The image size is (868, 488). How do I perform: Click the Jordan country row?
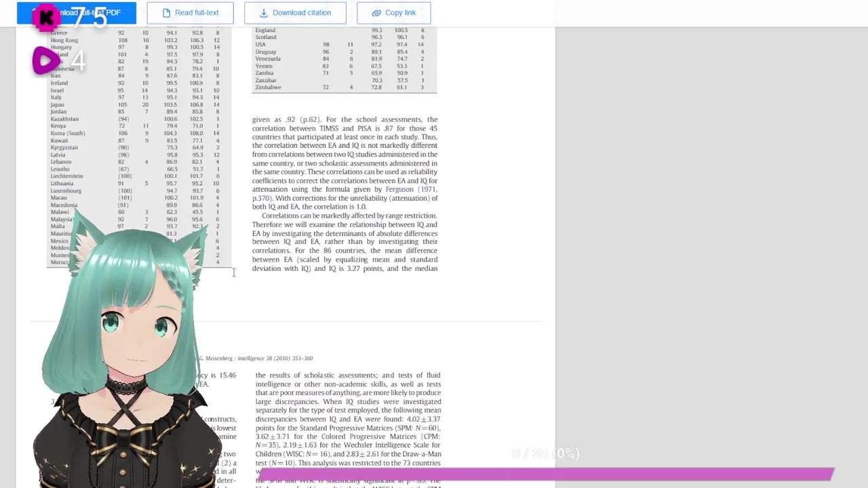coord(135,112)
